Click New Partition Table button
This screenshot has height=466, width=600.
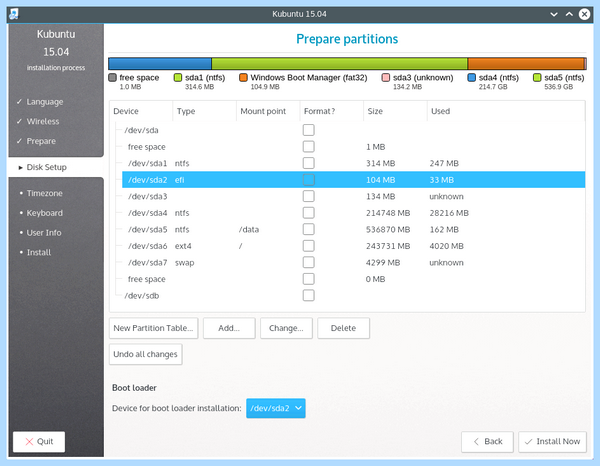tap(153, 328)
